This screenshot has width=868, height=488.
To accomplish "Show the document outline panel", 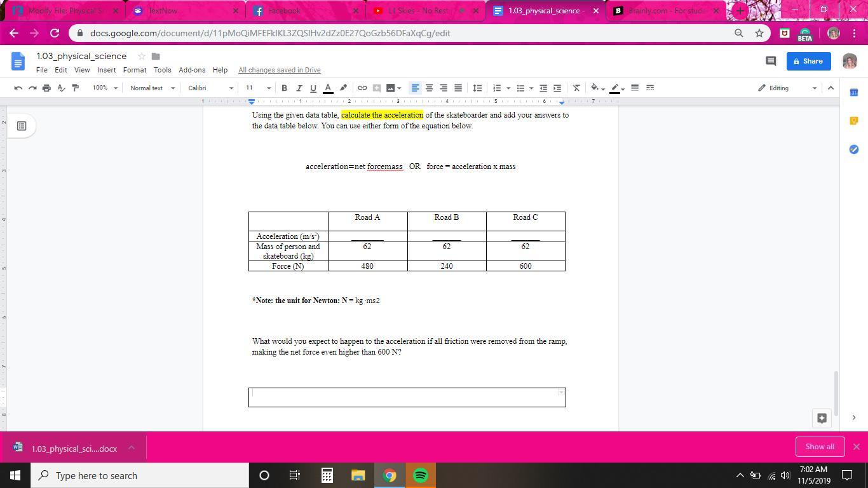I will [22, 126].
